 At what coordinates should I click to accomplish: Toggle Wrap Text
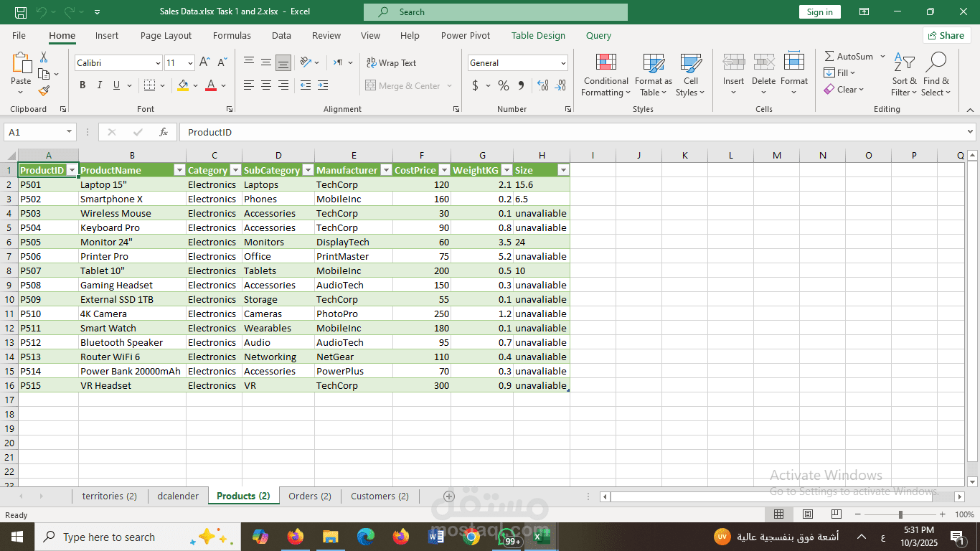pos(391,63)
